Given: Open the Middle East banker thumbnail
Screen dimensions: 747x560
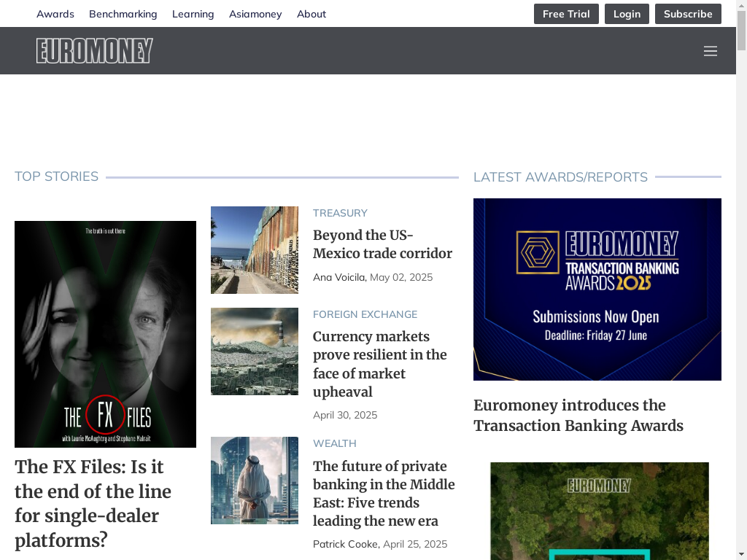Looking at the screenshot, I should [x=255, y=481].
